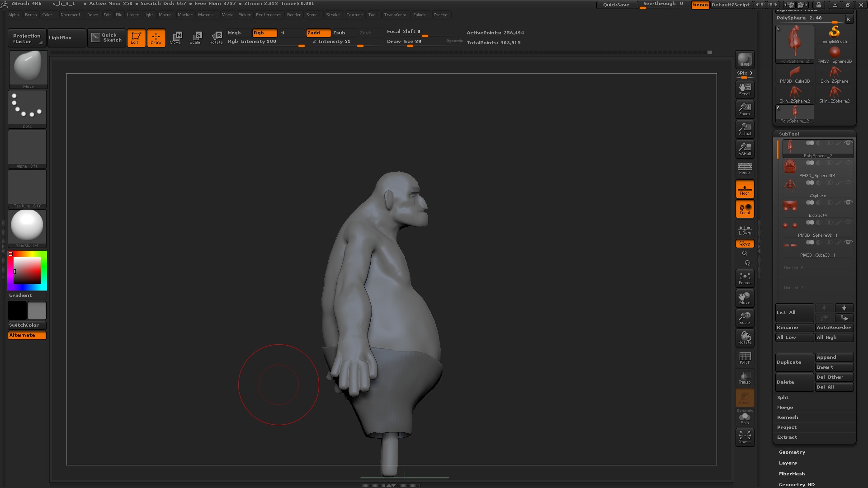The image size is (868, 488).
Task: Toggle Floor grid display
Action: tap(745, 189)
